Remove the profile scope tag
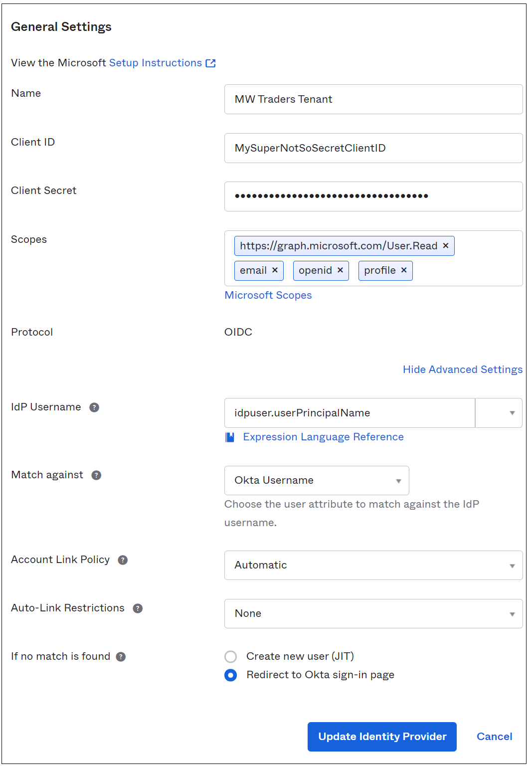Image resolution: width=532 pixels, height=766 pixels. [404, 270]
